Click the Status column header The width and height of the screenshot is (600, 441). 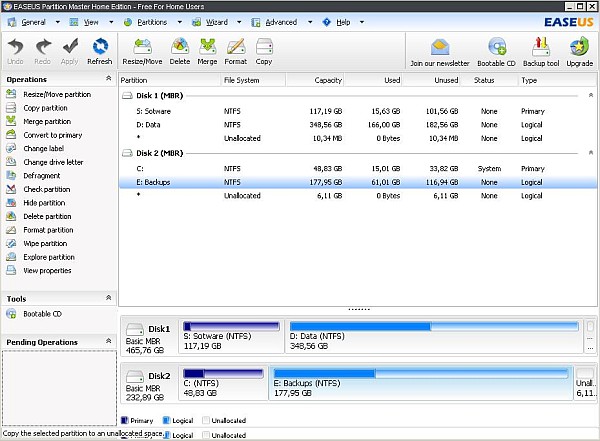tap(489, 80)
